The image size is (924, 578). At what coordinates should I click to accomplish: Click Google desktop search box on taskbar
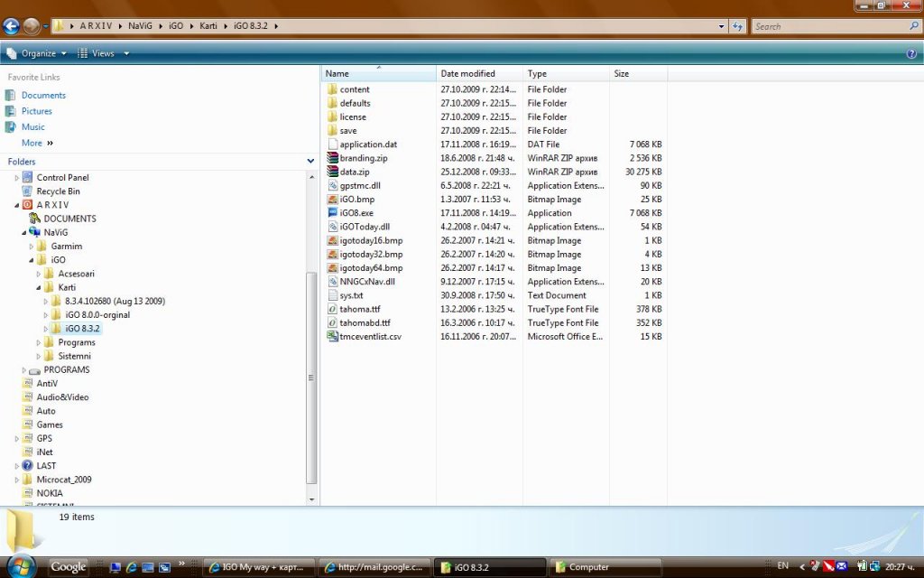pos(68,567)
